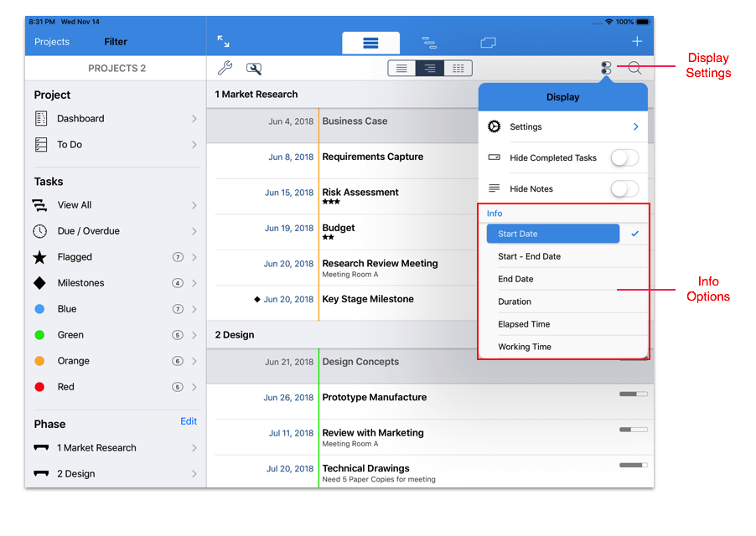
Task: Switch to the Filter tab
Action: tap(116, 42)
